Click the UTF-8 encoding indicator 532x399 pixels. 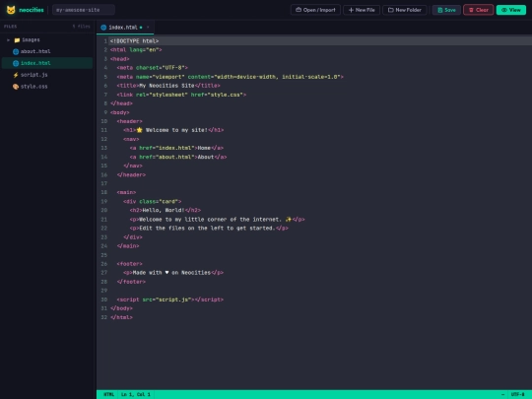[517, 394]
